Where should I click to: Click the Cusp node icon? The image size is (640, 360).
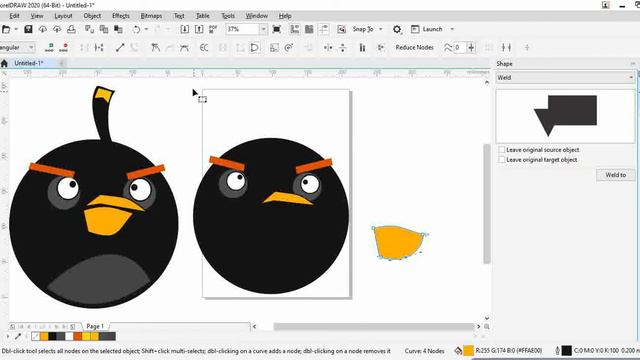155,48
